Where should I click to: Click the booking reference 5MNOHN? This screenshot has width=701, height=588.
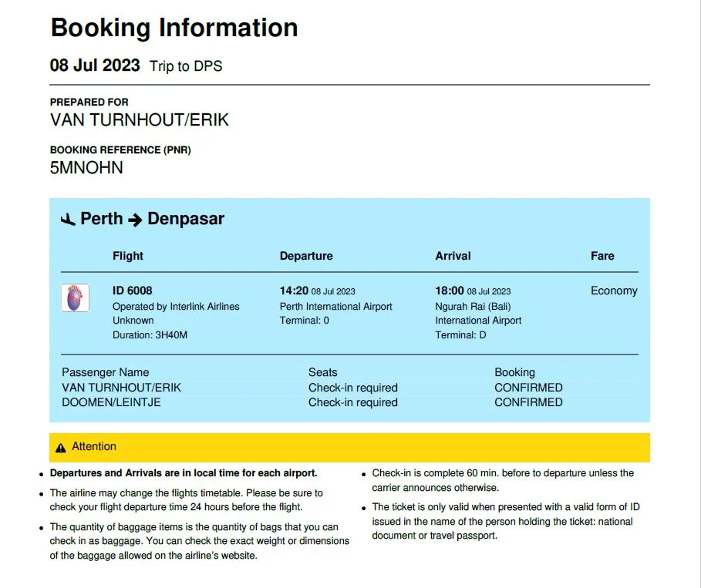[86, 168]
